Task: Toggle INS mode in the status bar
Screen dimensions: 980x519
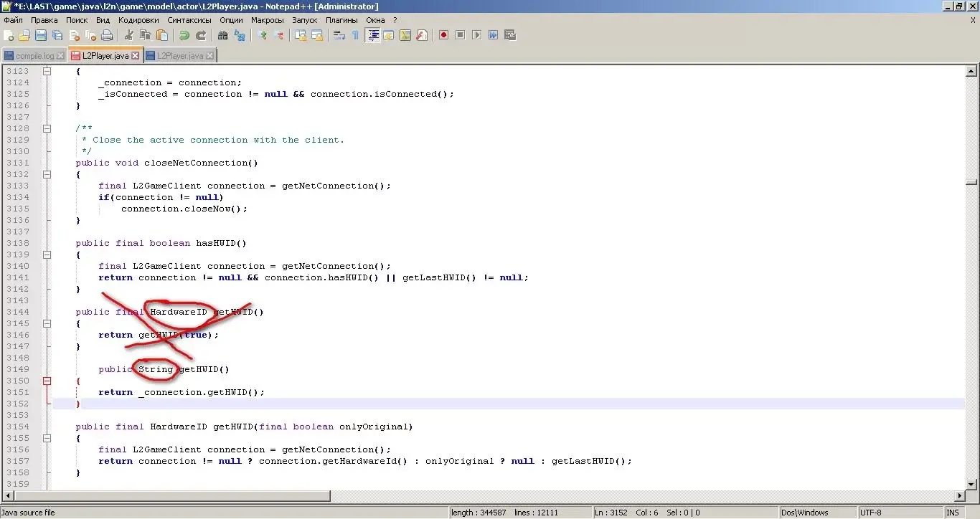Action: point(952,513)
